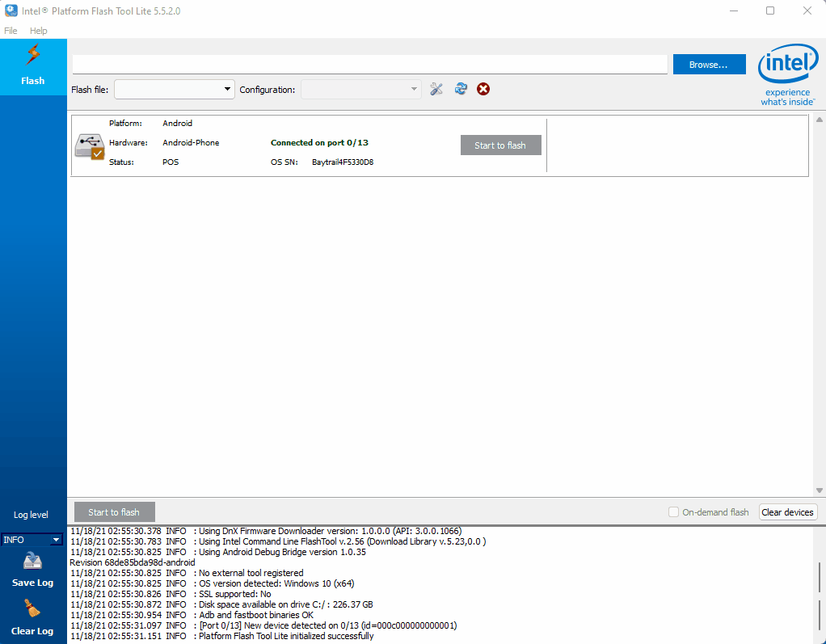
Task: Click log line 'Platform Flash Tool Lite initialized successfully'
Action: click(221, 636)
